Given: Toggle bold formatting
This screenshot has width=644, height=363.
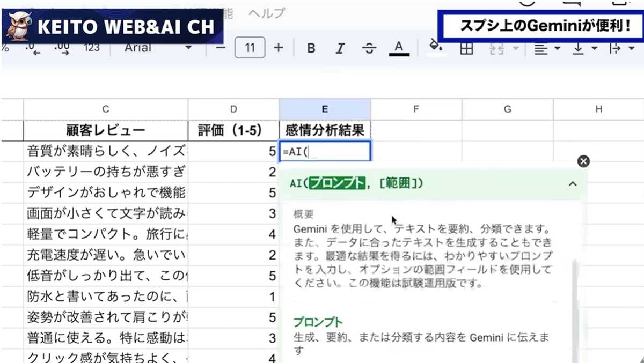Looking at the screenshot, I should [311, 48].
